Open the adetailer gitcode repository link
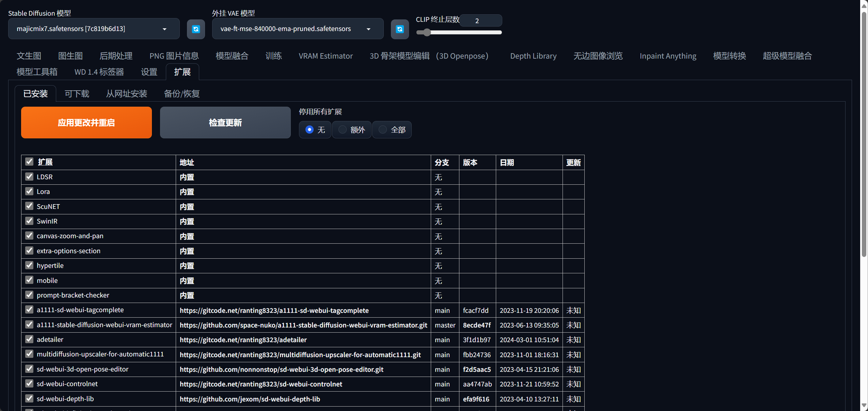The height and width of the screenshot is (411, 868). click(x=243, y=340)
